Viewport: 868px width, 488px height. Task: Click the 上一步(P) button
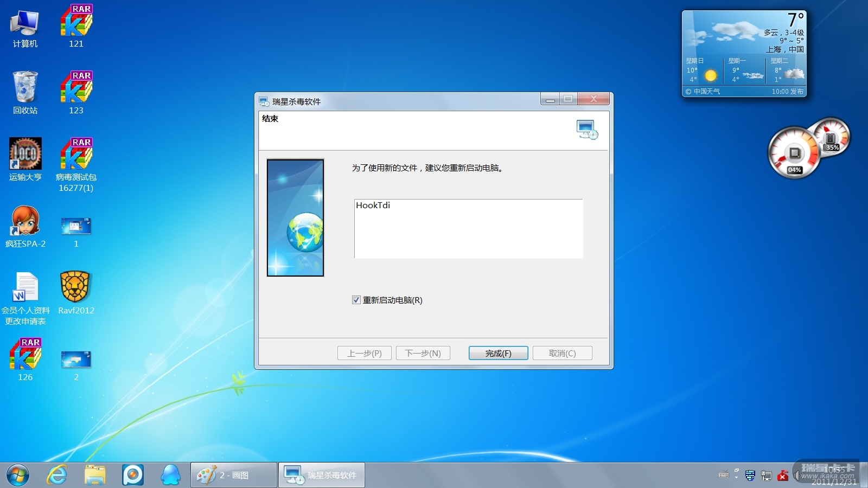click(x=365, y=353)
